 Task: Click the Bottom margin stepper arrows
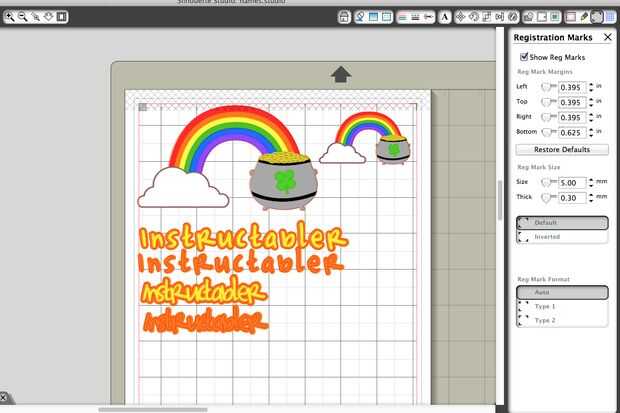coord(591,133)
